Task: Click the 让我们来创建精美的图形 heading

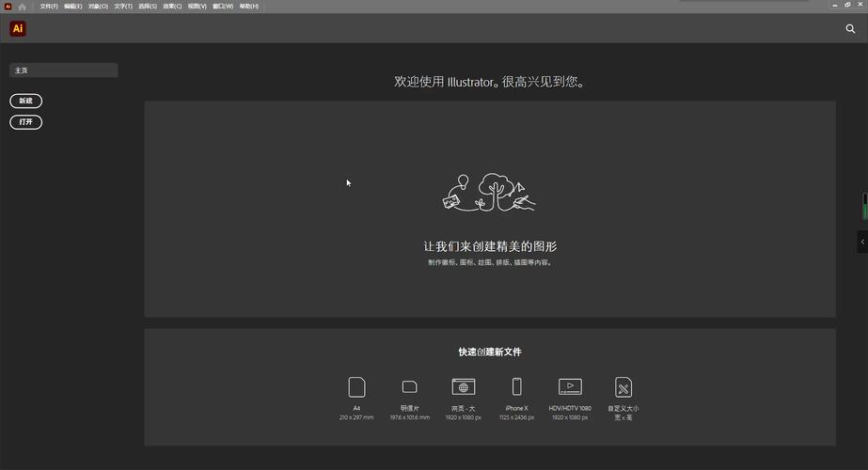Action: [490, 246]
